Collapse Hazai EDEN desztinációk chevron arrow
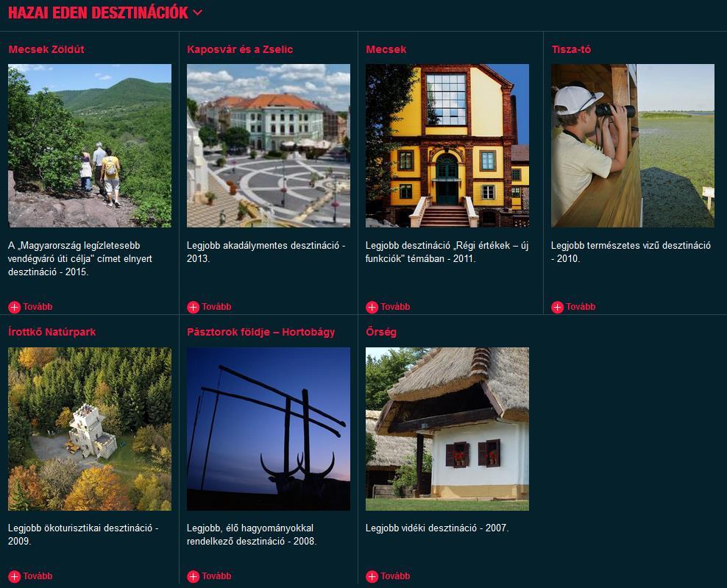This screenshot has width=727, height=588. [x=197, y=13]
